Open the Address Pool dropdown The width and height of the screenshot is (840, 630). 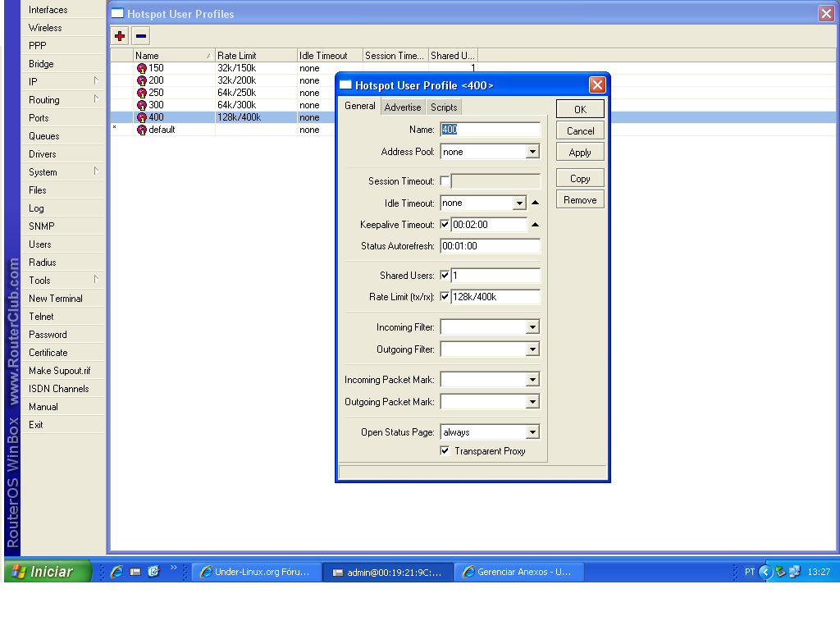click(x=532, y=152)
